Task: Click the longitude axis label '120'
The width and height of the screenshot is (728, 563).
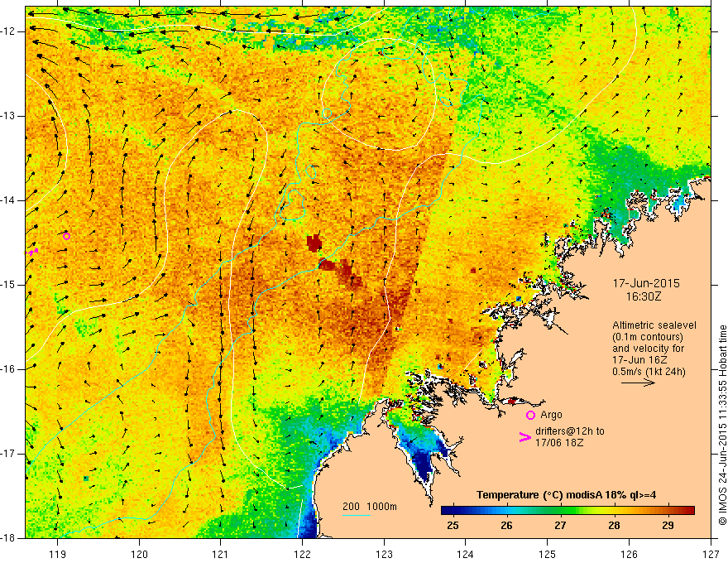Action: pyautogui.click(x=139, y=554)
